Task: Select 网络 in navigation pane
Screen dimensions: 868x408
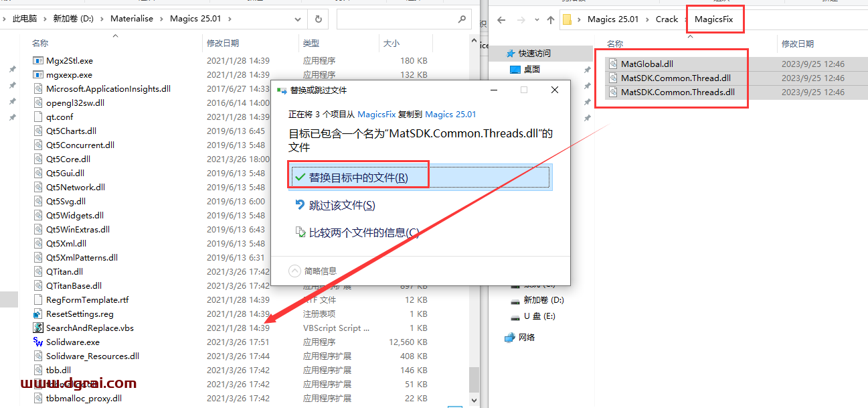Action: 527,338
